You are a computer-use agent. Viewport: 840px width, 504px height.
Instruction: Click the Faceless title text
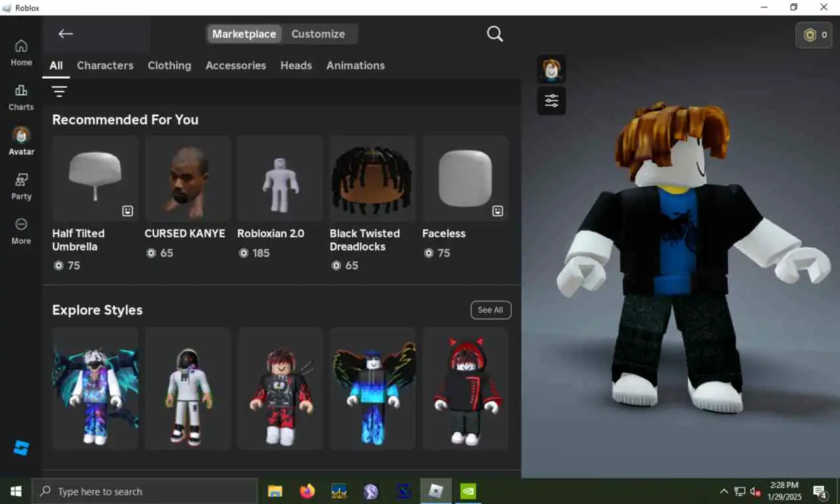[x=444, y=234]
